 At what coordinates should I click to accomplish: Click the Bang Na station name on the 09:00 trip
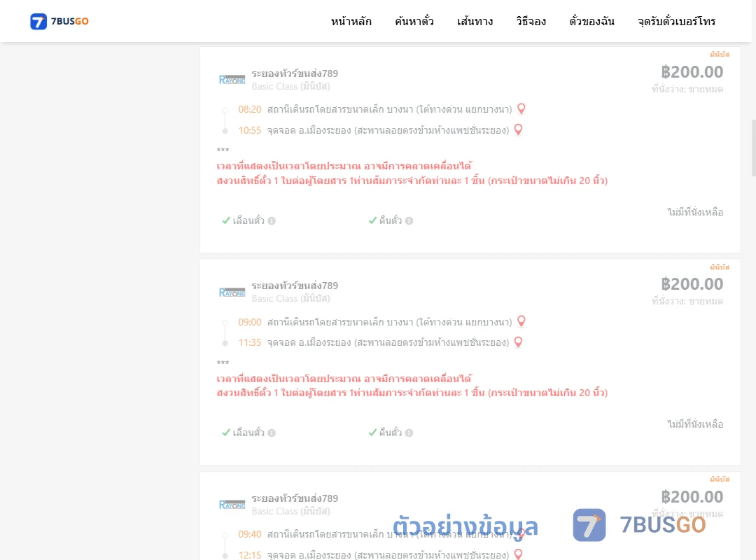390,322
